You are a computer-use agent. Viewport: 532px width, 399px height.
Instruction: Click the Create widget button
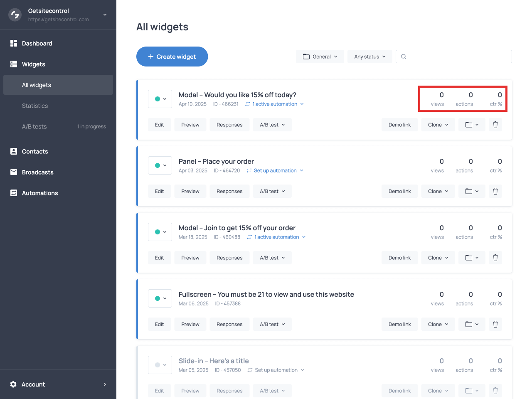click(172, 57)
